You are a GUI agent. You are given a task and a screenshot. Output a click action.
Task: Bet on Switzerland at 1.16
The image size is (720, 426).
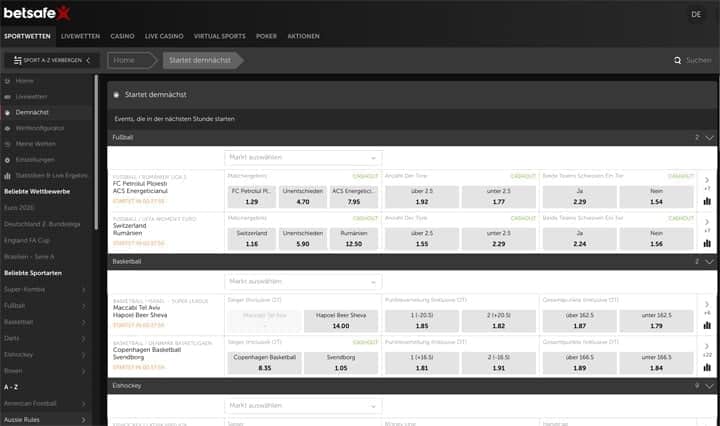[x=252, y=239]
